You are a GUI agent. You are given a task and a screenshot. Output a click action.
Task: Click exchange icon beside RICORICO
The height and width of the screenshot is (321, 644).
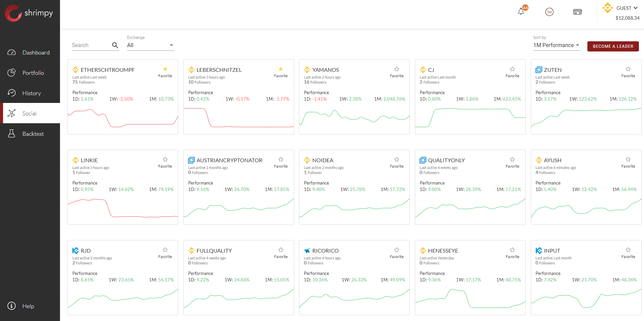(x=307, y=251)
